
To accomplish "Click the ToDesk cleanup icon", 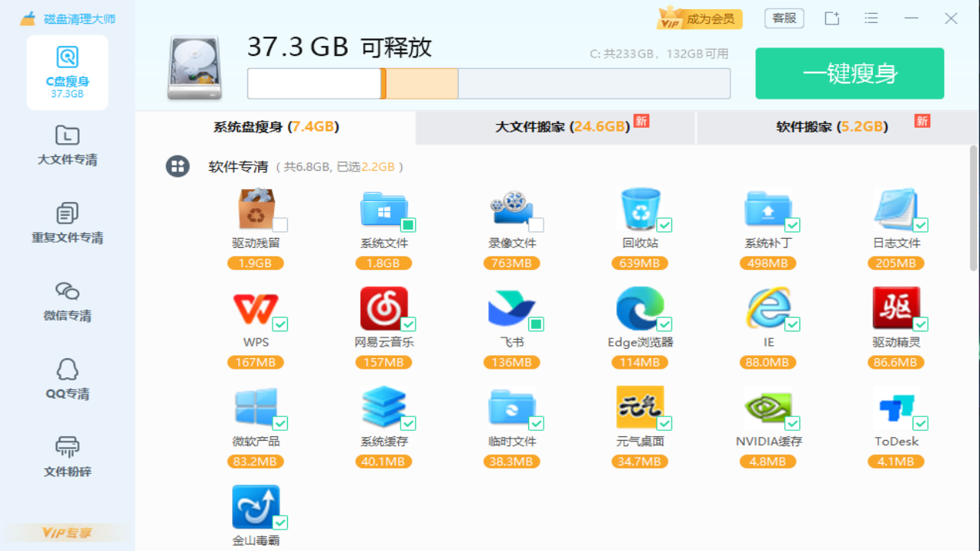I will [896, 408].
